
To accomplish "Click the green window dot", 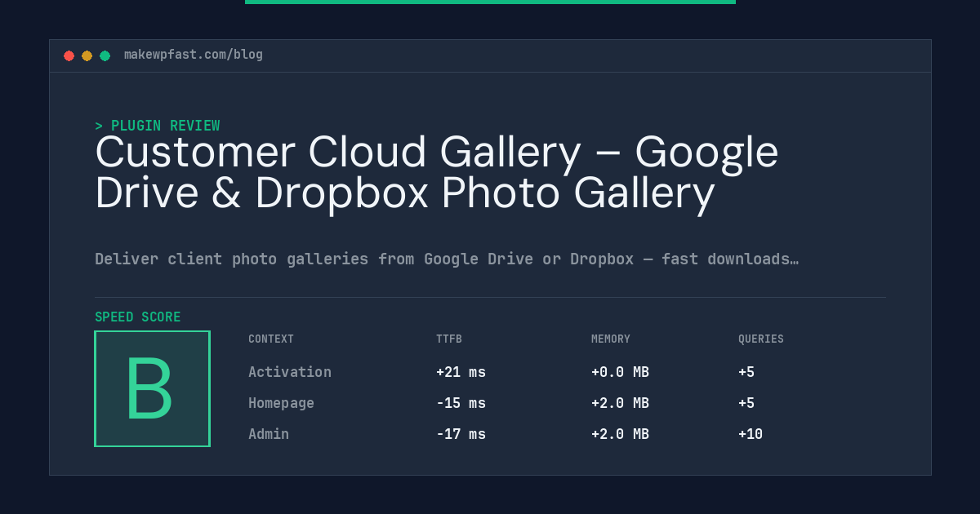I will click(x=105, y=55).
